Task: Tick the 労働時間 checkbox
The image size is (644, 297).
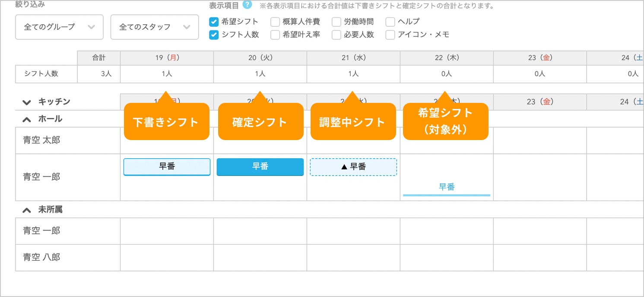Action: tap(336, 22)
